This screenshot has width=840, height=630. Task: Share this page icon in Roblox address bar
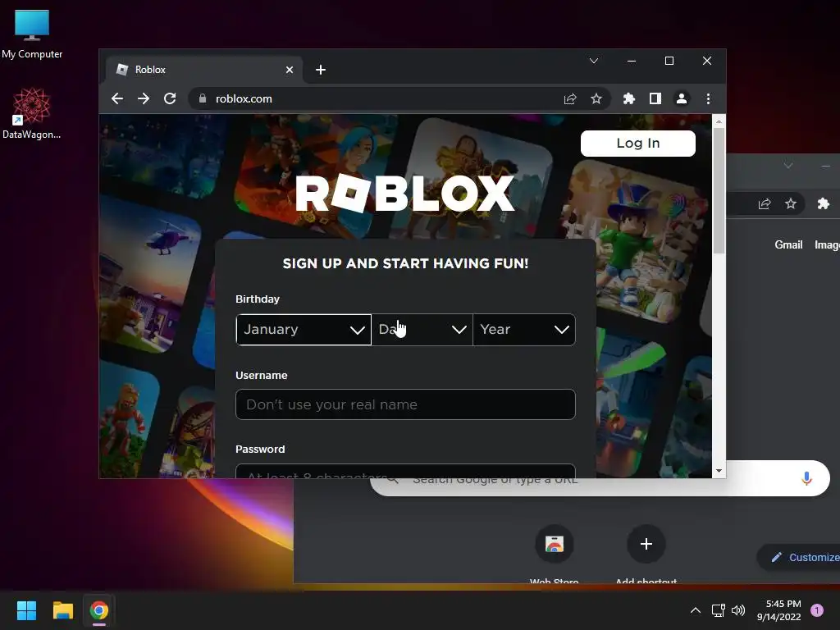point(570,98)
